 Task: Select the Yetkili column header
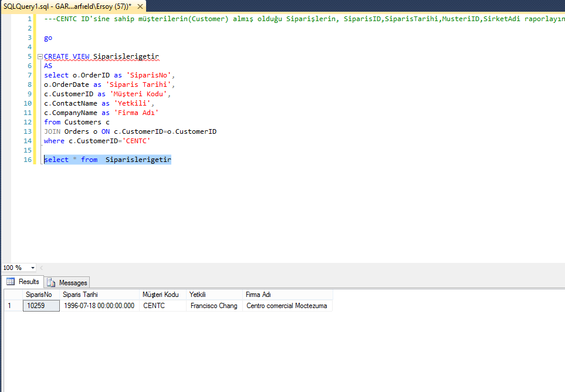point(214,295)
